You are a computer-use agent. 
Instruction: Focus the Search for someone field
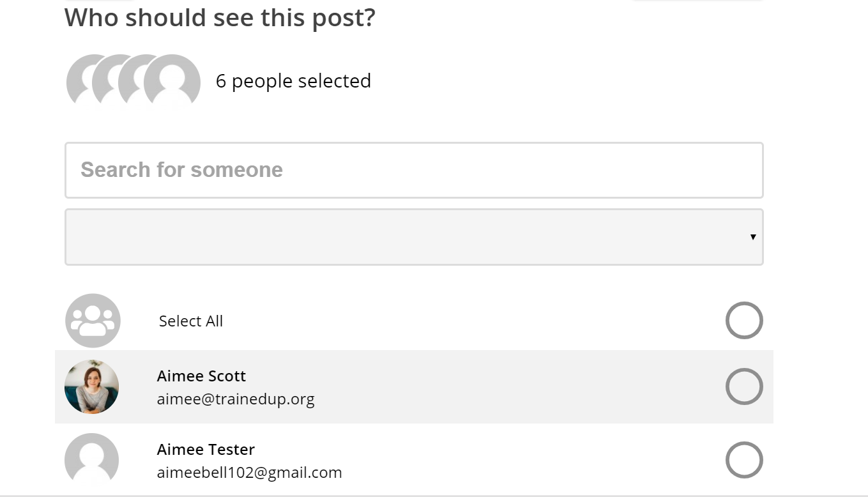[x=414, y=170]
